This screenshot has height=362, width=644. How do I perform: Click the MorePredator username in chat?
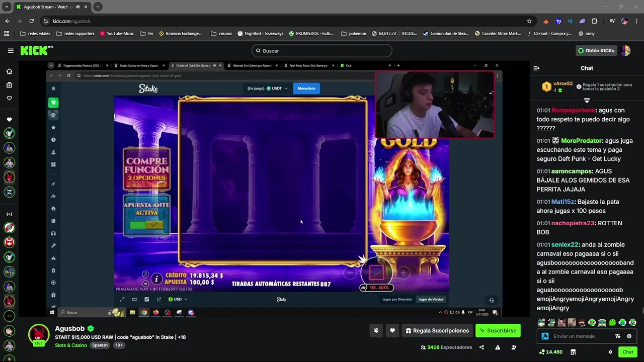(x=581, y=141)
